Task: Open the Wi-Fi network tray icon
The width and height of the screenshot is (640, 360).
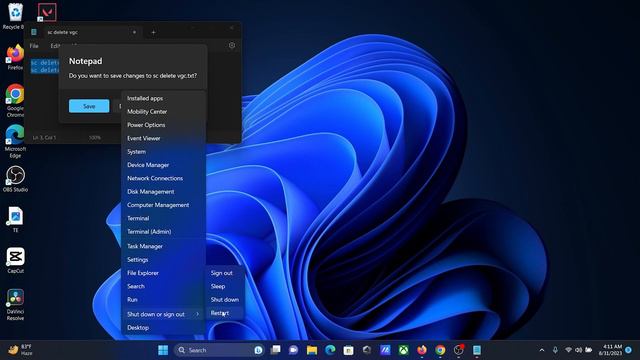Action: 568,350
